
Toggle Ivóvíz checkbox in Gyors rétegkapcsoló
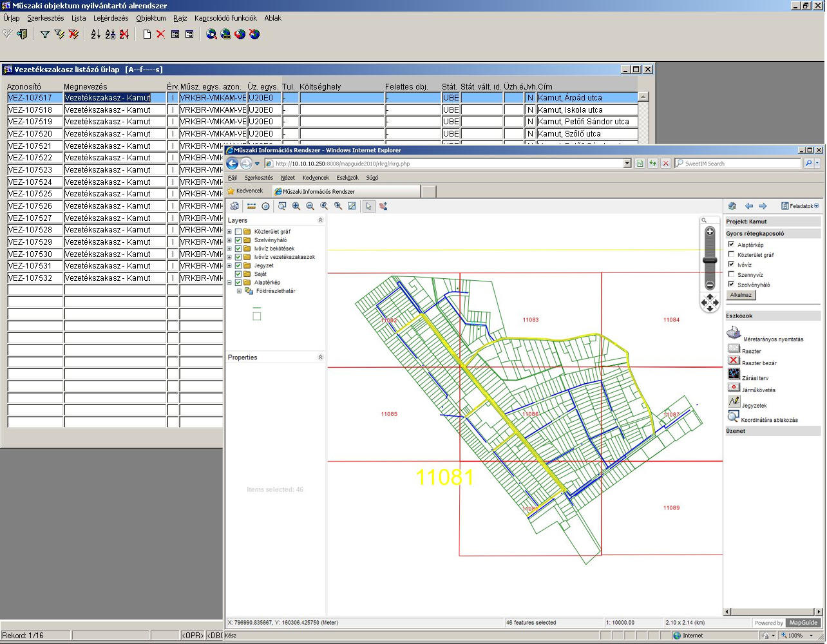731,264
